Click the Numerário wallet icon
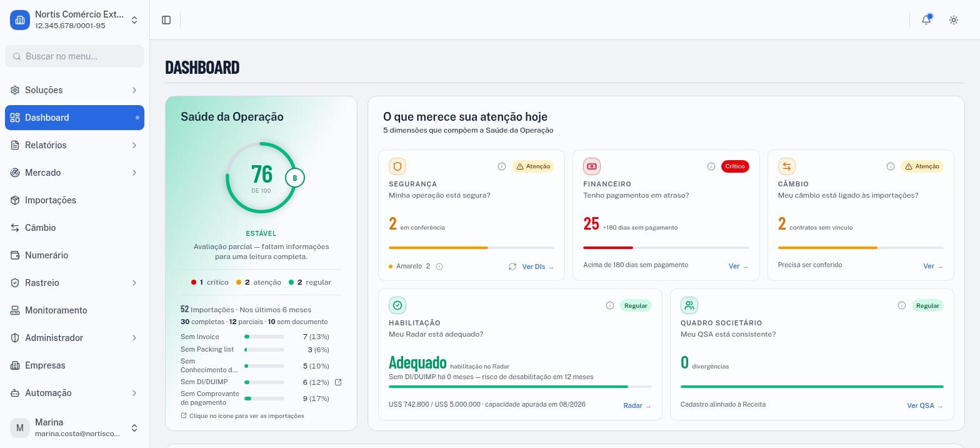 15,255
